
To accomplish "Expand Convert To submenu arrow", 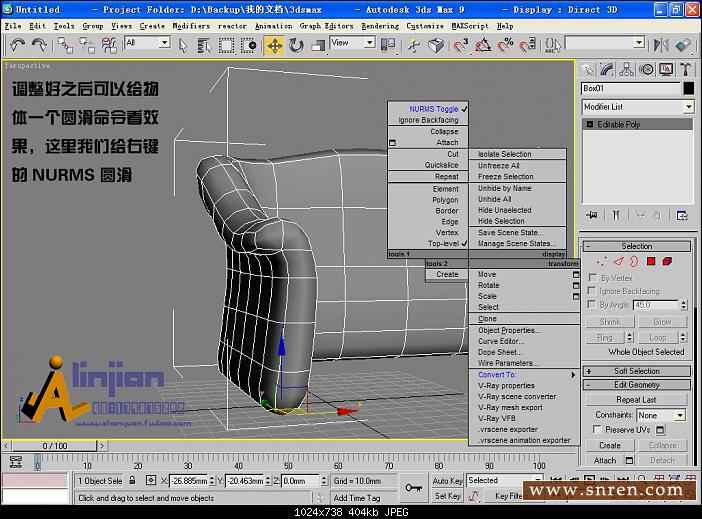I will point(573,375).
